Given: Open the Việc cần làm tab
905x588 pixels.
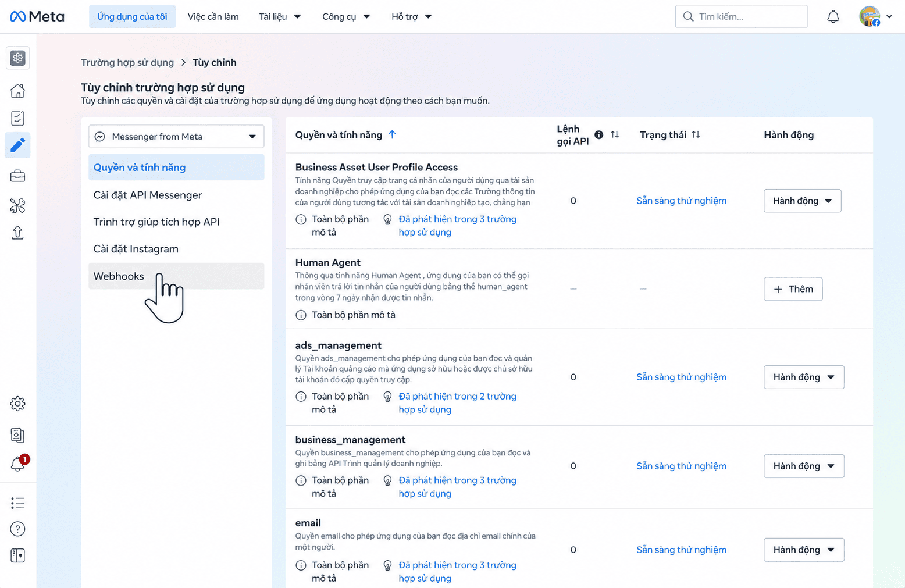Looking at the screenshot, I should [x=213, y=16].
